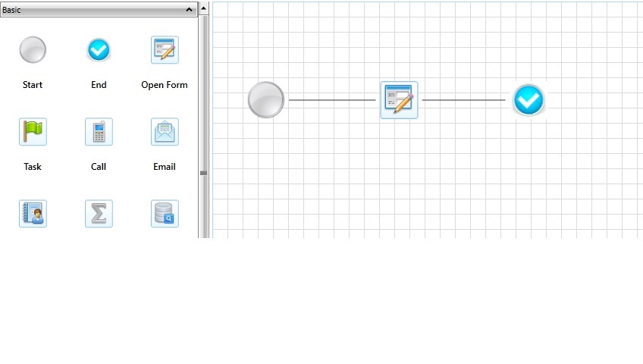643x364 pixels.
Task: Select the Start node on the canvas
Action: pos(265,99)
